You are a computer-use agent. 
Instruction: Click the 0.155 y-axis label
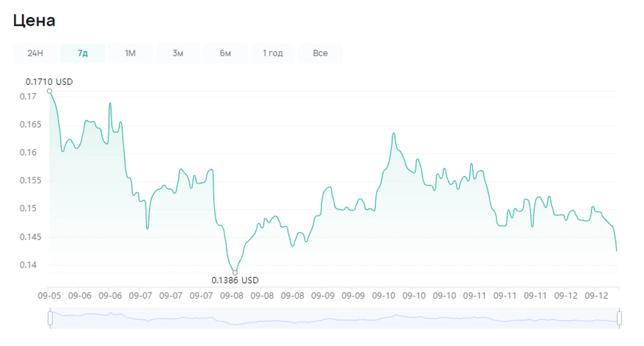coord(31,180)
